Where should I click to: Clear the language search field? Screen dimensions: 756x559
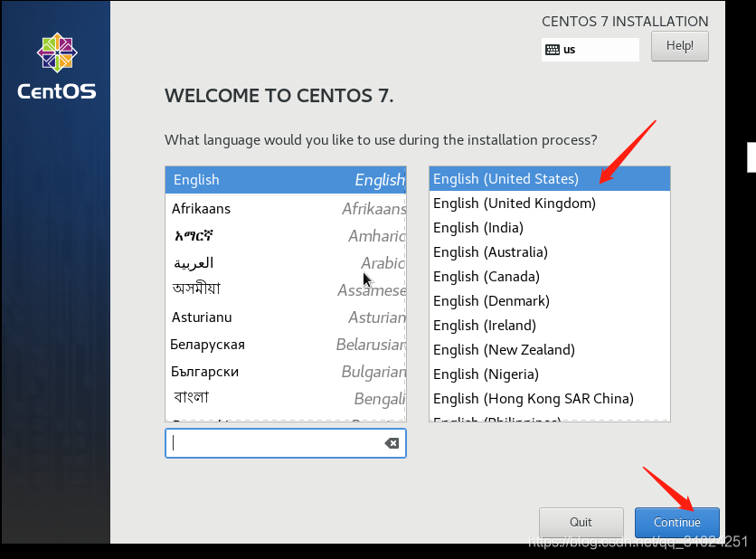click(392, 443)
